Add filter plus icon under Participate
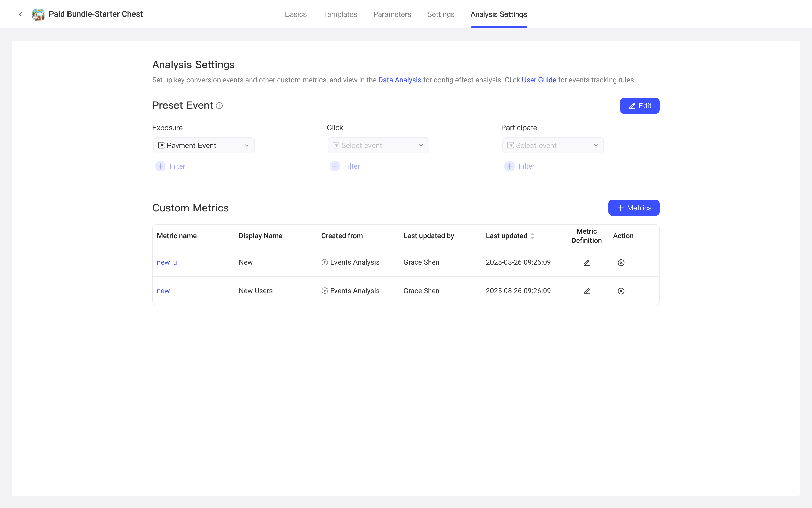812x508 pixels. [509, 166]
